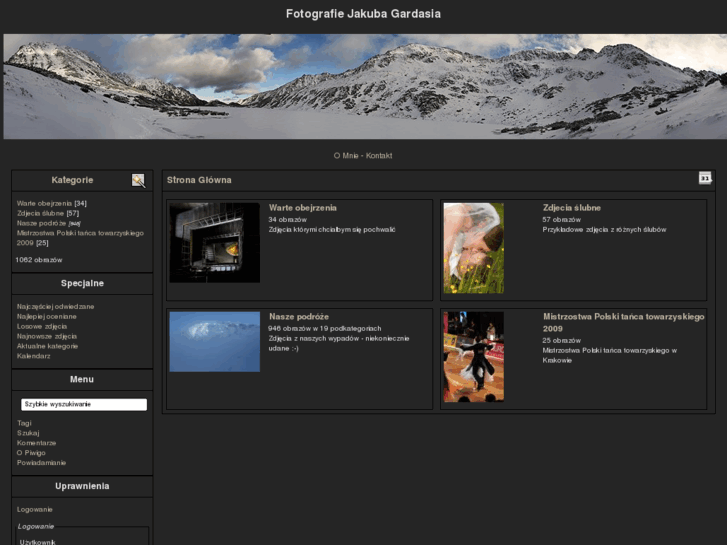Screen dimensions: 727x545
Task: Click the 946 obrazów w 19 podkategoriach text
Action: pyautogui.click(x=325, y=328)
